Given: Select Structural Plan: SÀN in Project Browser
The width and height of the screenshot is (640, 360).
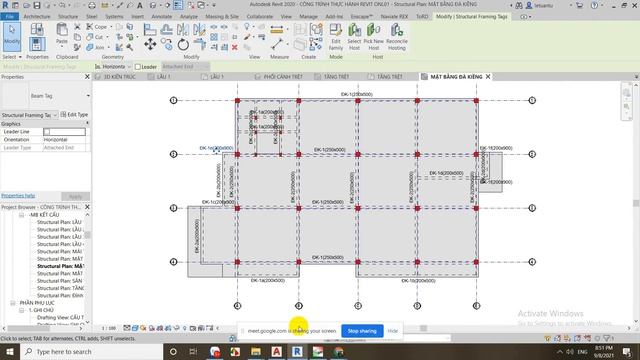Looking at the screenshot, I should point(60,281).
